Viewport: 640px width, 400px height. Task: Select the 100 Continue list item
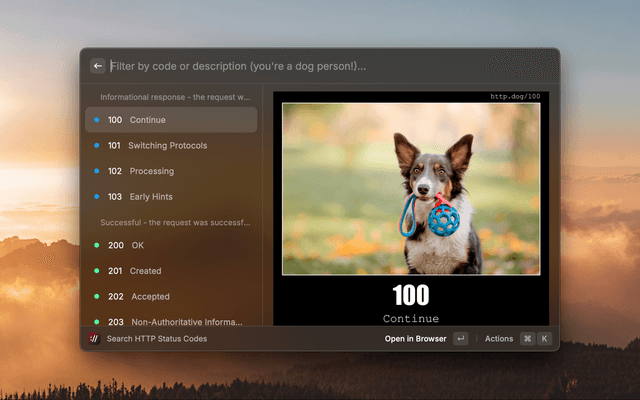click(170, 120)
